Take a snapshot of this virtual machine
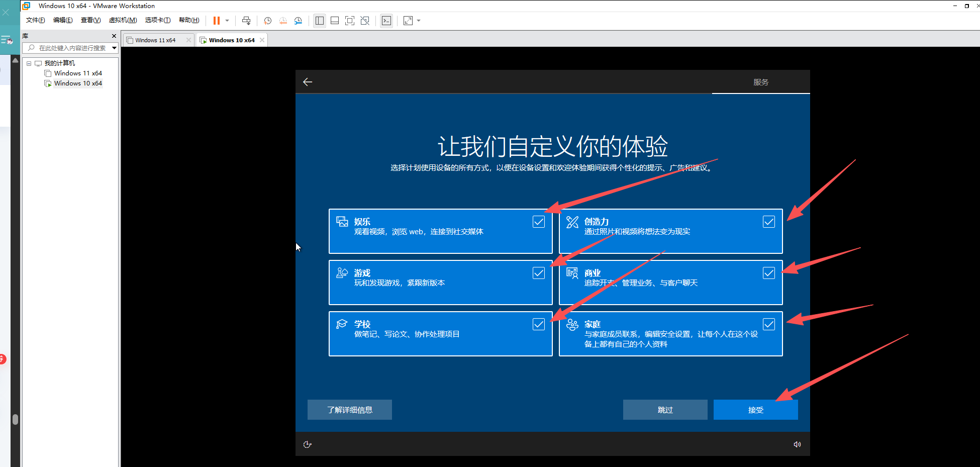980x467 pixels. pos(268,21)
